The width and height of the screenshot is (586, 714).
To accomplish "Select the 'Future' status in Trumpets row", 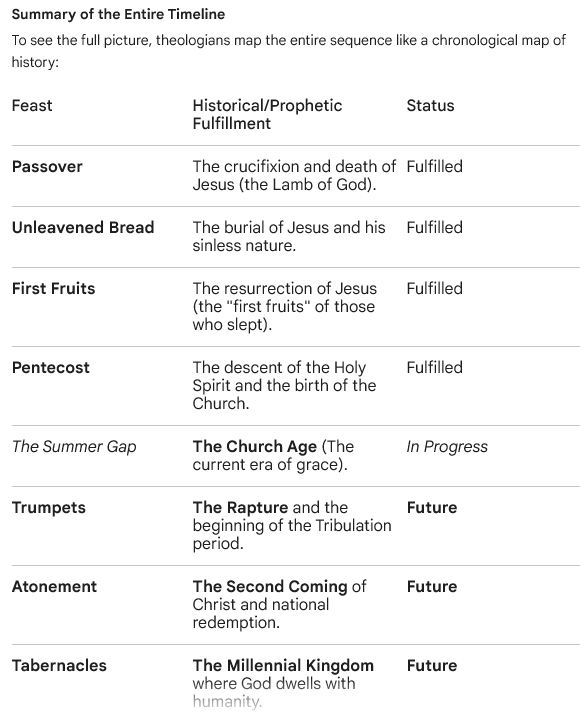I will (x=432, y=508).
